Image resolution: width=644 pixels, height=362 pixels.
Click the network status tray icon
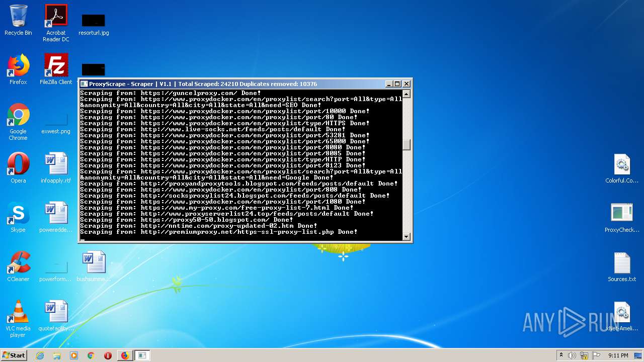(x=584, y=355)
